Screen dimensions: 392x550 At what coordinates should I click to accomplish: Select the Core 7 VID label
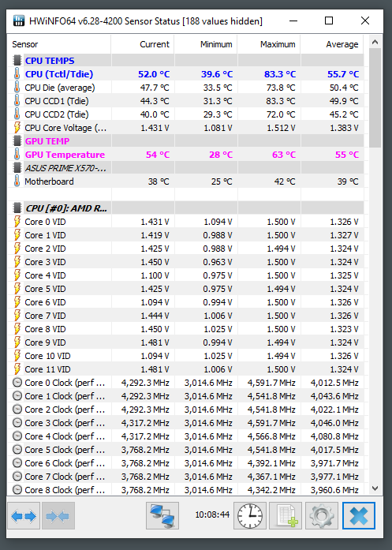tap(45, 316)
